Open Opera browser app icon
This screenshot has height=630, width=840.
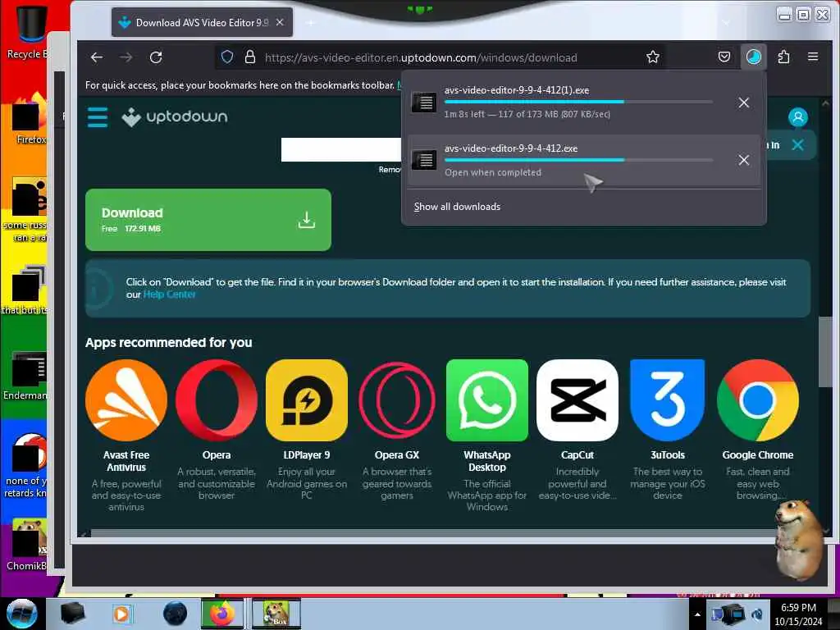[x=217, y=400]
